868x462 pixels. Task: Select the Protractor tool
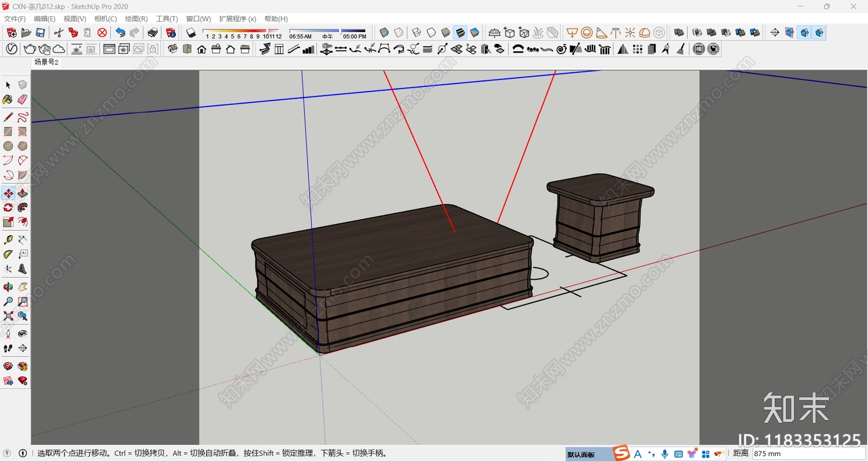point(8,254)
